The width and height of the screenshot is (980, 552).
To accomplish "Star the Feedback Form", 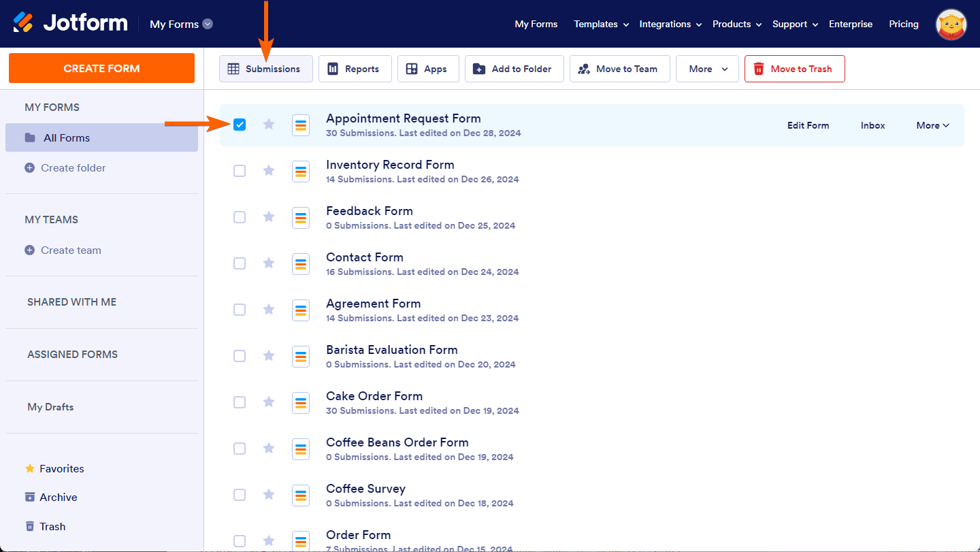I will pyautogui.click(x=269, y=217).
